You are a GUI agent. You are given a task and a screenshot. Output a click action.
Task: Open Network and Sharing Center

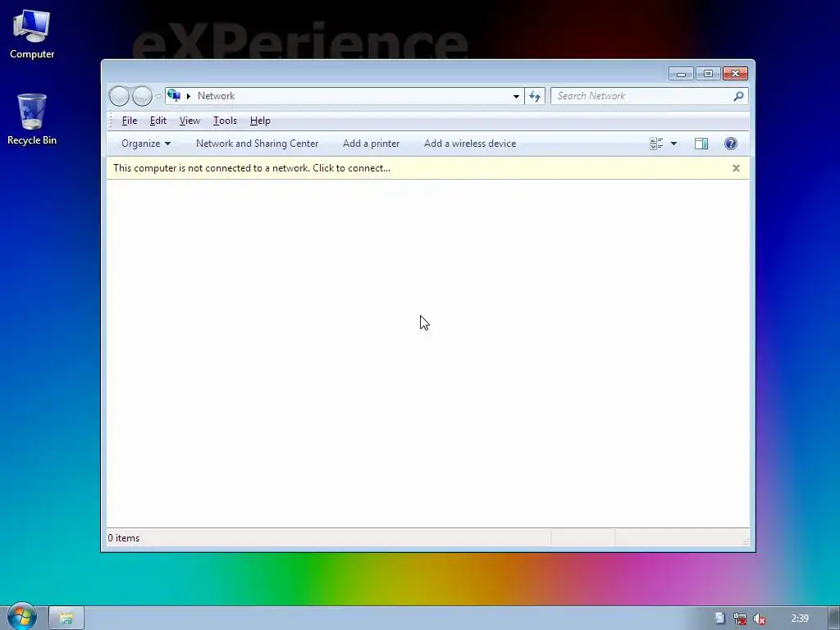click(257, 144)
